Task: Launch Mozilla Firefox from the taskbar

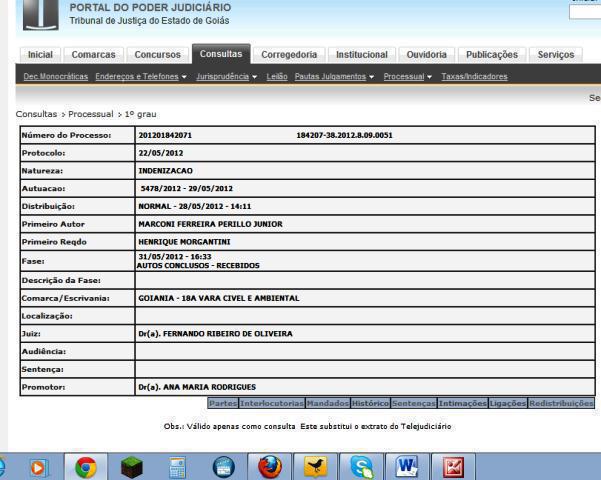Action: 270,465
